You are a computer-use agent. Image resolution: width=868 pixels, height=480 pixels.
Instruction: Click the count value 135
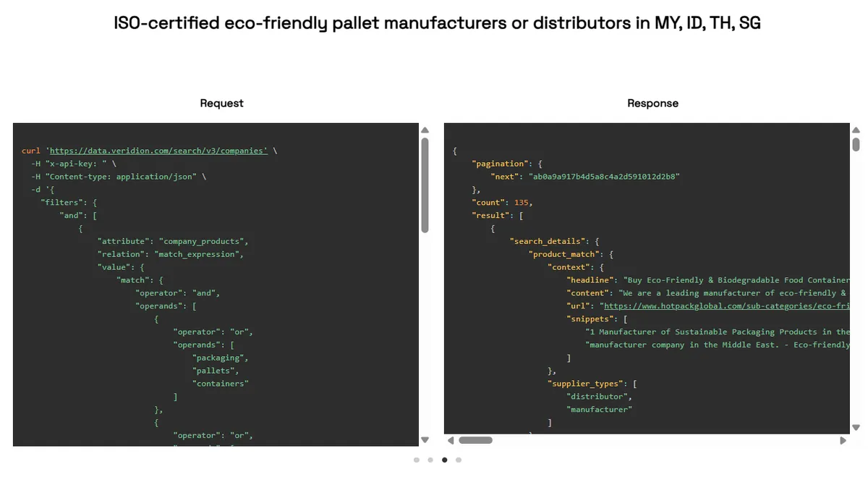tap(522, 203)
